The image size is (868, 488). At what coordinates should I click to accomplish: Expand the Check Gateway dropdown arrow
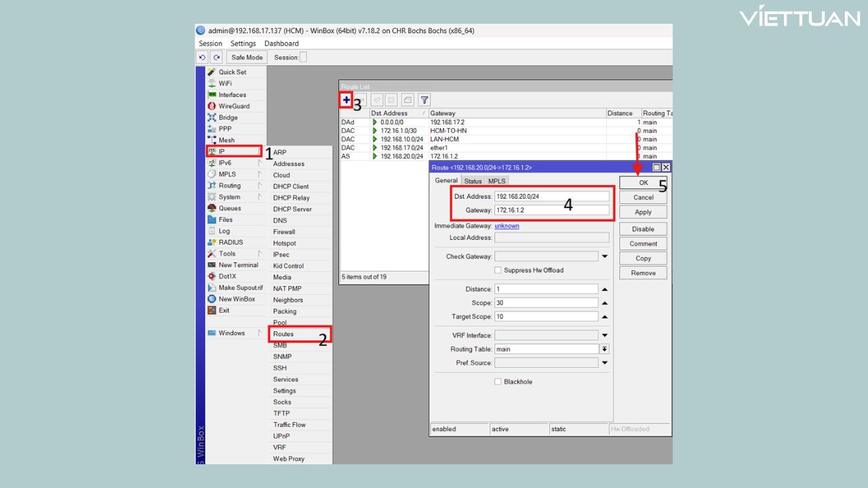604,257
